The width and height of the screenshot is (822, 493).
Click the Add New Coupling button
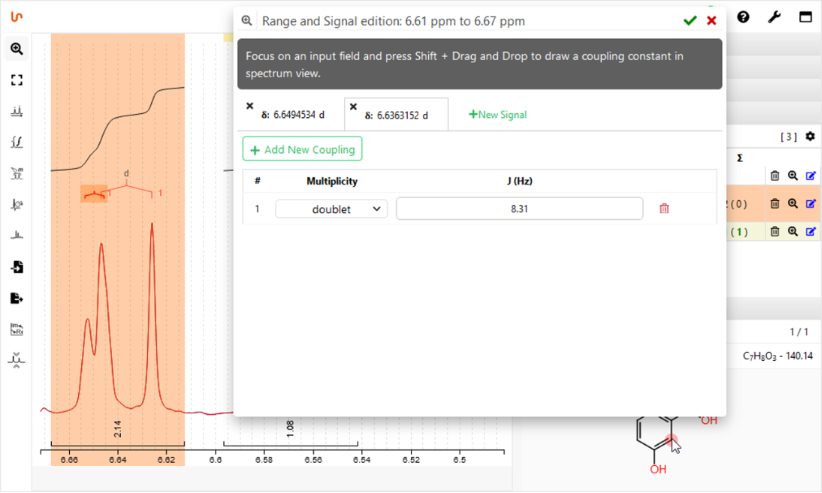[x=302, y=150]
